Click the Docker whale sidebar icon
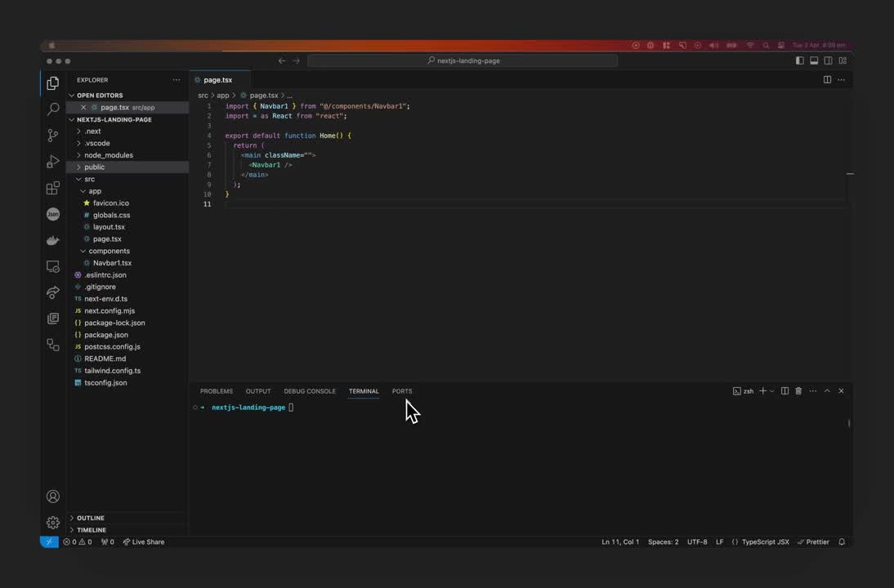 click(52, 240)
